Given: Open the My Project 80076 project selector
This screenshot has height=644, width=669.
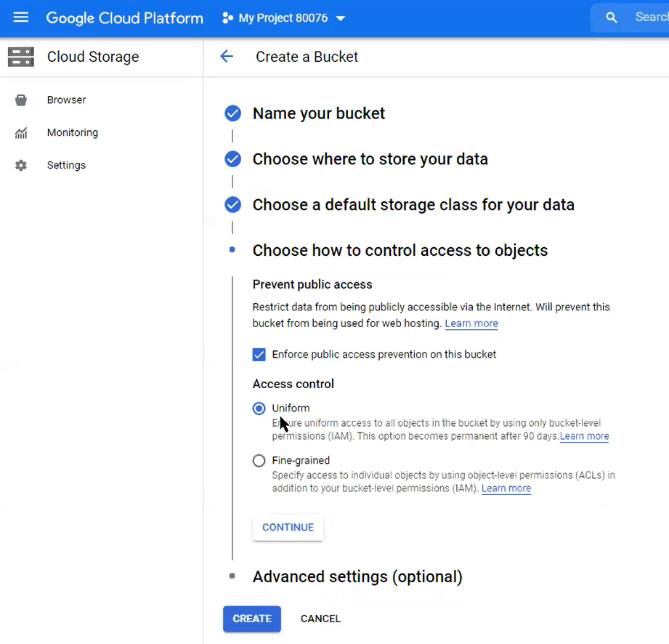Looking at the screenshot, I should click(x=284, y=18).
